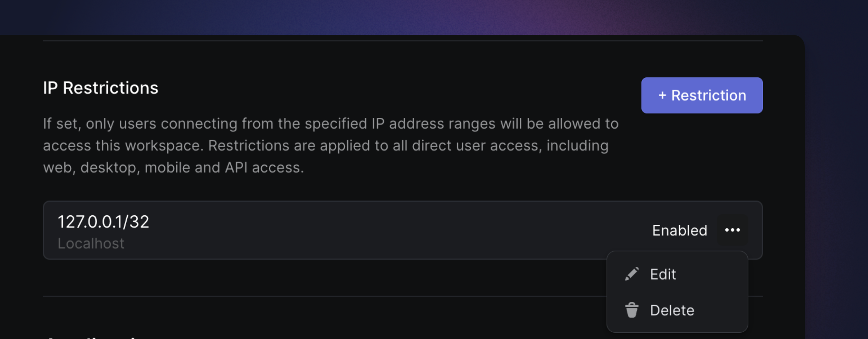This screenshot has height=339, width=868.
Task: Click the ellipsis menu icon on the restriction row
Action: [x=733, y=230]
